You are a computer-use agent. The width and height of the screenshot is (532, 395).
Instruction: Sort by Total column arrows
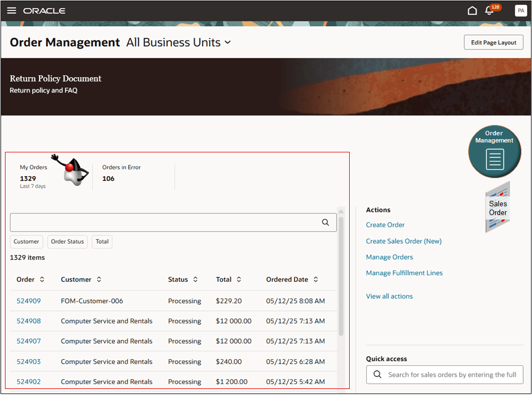pyautogui.click(x=239, y=279)
